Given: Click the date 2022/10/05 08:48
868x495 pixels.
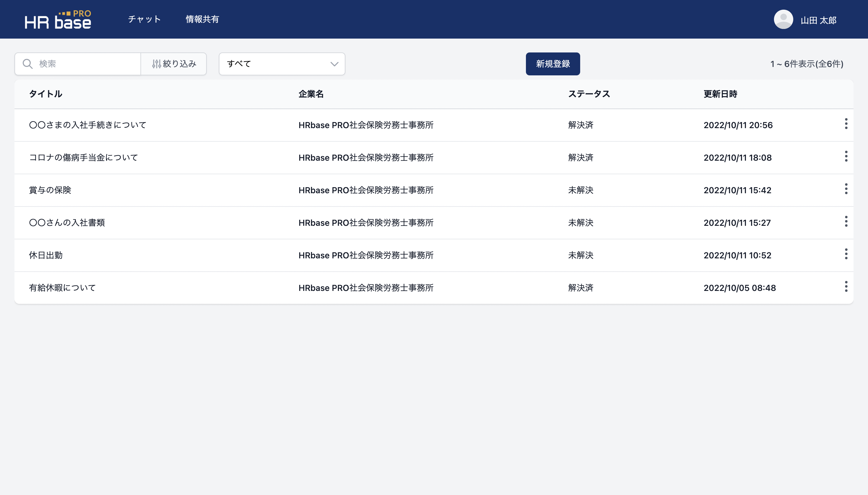Looking at the screenshot, I should coord(740,288).
